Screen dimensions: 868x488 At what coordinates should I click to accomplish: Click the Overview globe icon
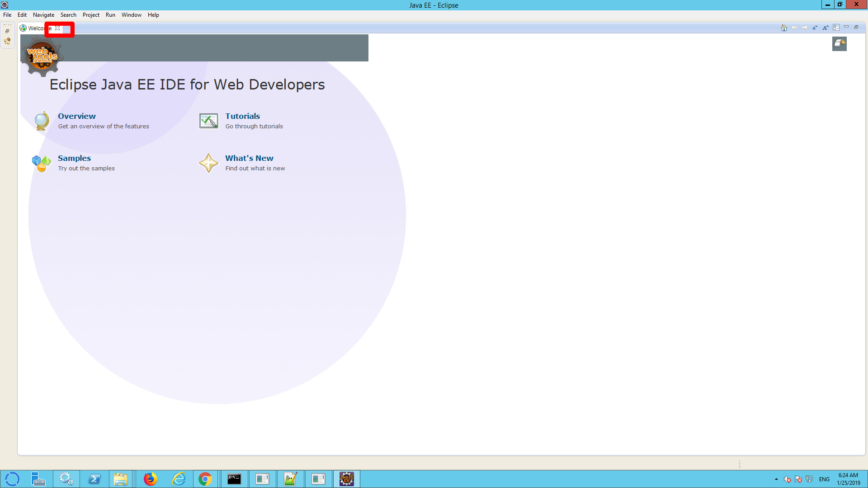[42, 121]
